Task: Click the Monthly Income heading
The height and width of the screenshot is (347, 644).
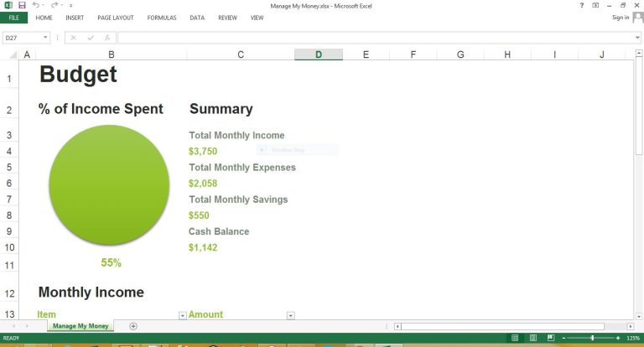Action: [91, 292]
